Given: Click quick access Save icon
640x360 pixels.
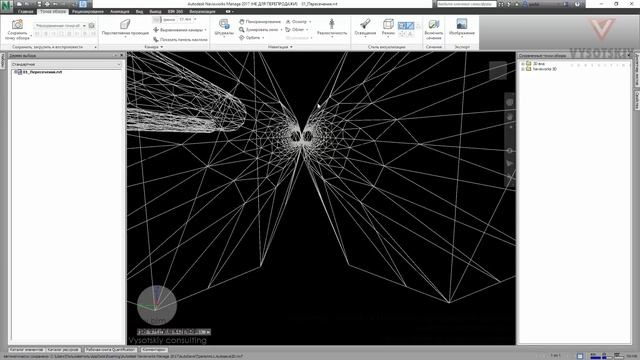Looking at the screenshot, I should (x=39, y=4).
